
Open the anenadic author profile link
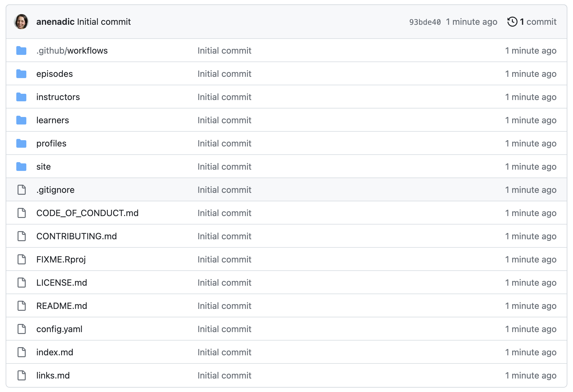(55, 22)
